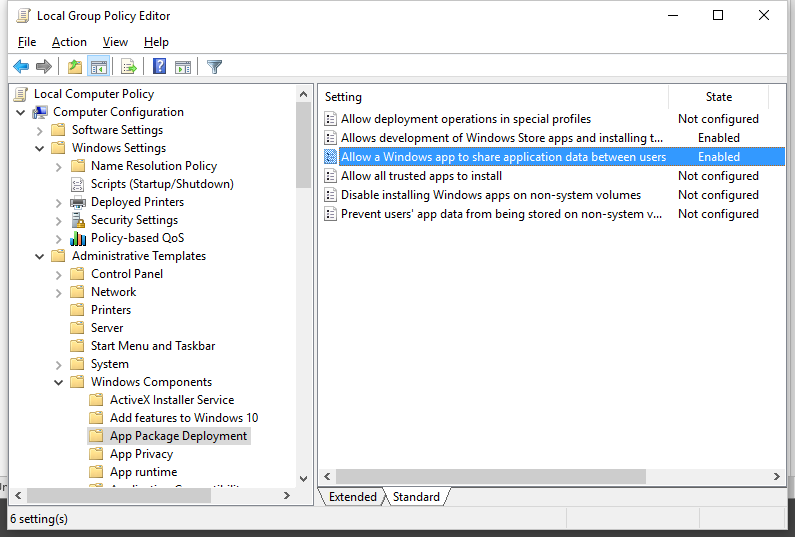Collapse the Windows Components node
The width and height of the screenshot is (795, 537).
(x=59, y=382)
